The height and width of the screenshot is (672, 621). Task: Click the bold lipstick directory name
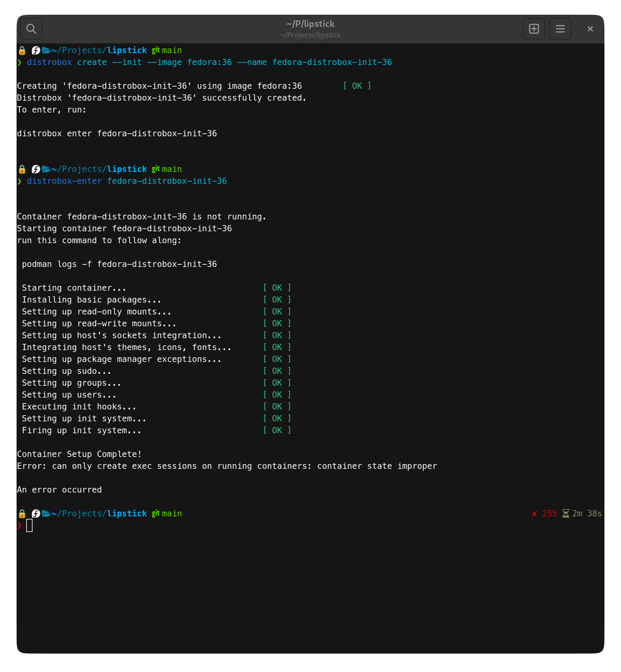126,50
